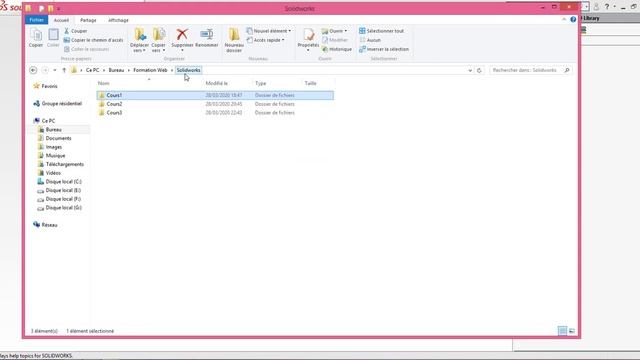
Task: Click Ce PC in the navigation pane
Action: (x=44, y=121)
